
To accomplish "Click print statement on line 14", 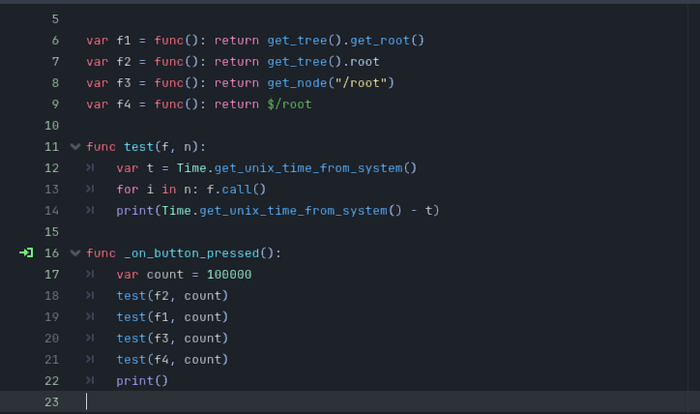I will pos(277,210).
